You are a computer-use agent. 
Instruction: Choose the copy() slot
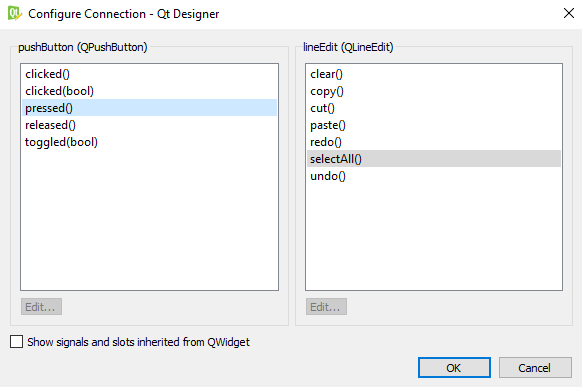(434, 91)
